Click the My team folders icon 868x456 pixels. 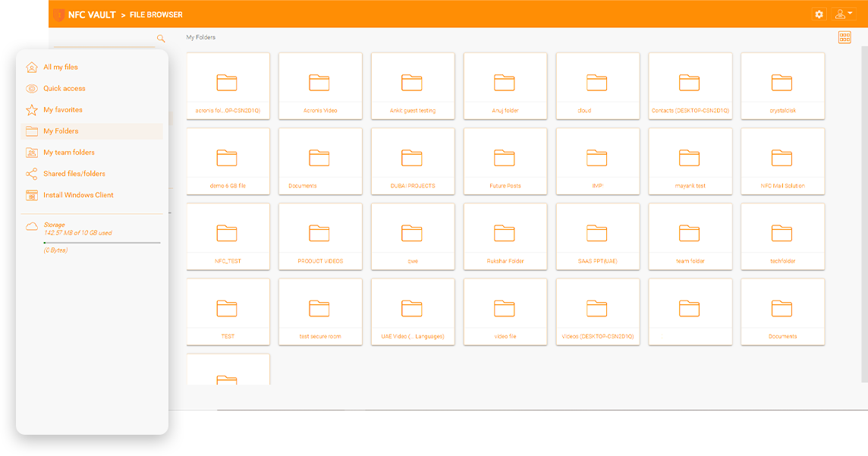point(30,152)
